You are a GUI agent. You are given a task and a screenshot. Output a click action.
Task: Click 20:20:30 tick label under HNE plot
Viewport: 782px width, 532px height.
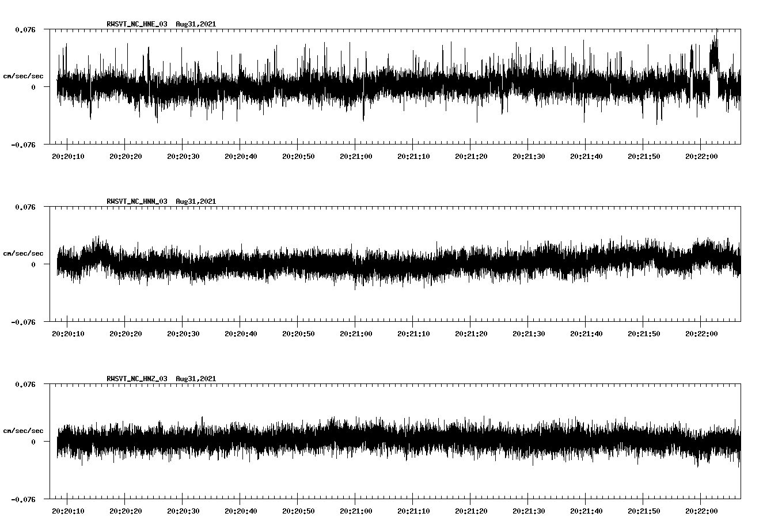coord(183,156)
